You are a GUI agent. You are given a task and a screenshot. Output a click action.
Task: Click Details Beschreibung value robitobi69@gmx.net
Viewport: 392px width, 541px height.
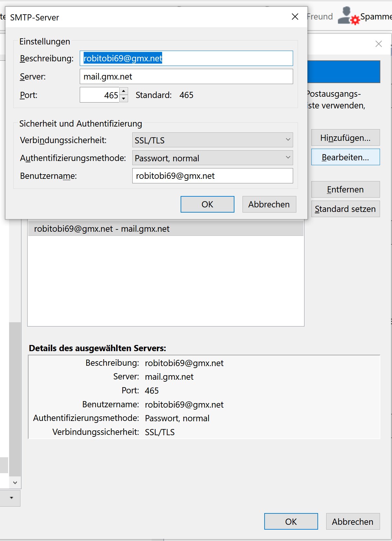click(184, 363)
